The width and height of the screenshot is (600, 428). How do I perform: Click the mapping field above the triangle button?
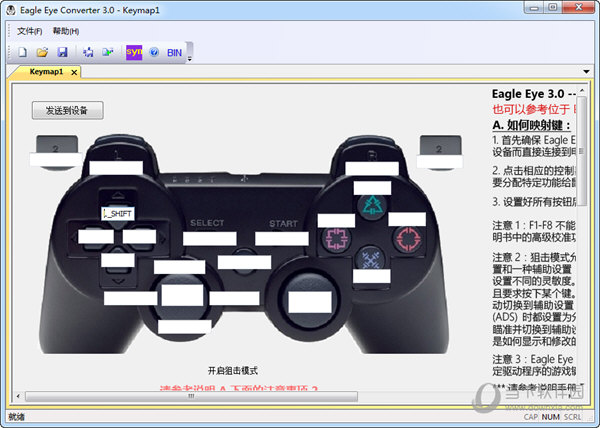[x=372, y=188]
